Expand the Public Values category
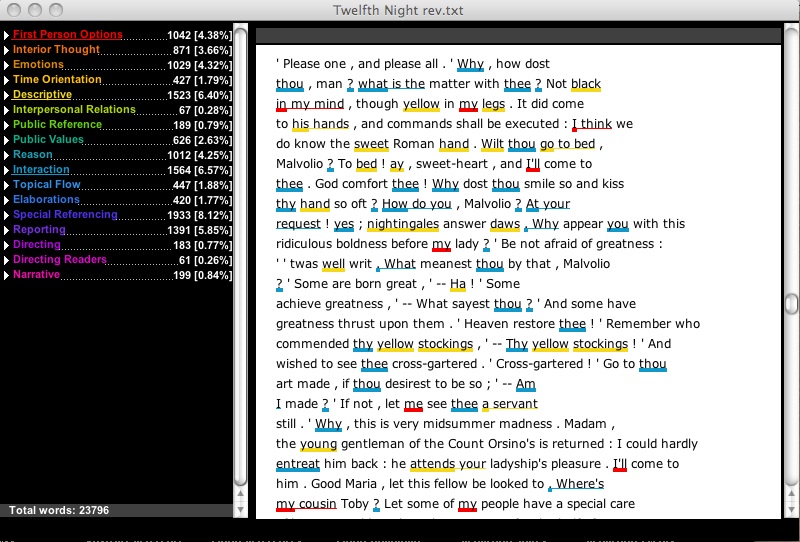 (x=6, y=140)
